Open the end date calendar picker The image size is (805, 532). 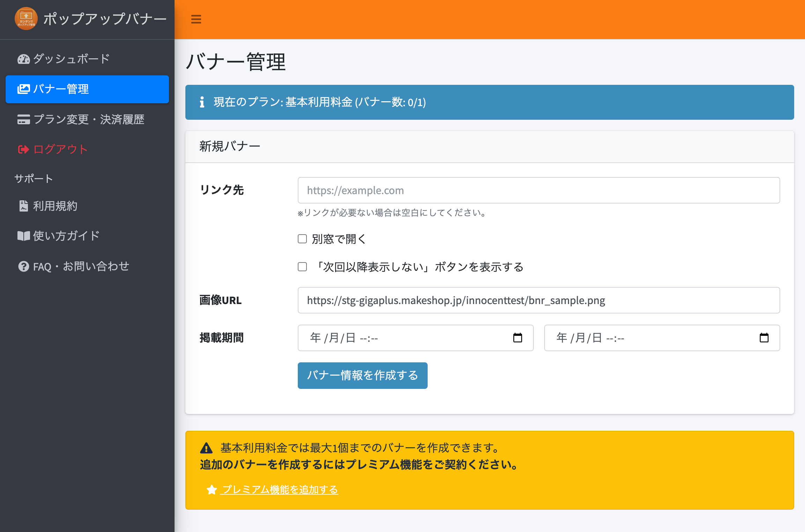pos(764,338)
